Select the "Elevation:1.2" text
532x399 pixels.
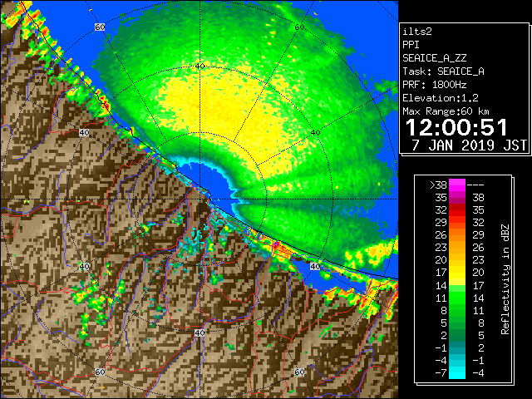(x=441, y=98)
